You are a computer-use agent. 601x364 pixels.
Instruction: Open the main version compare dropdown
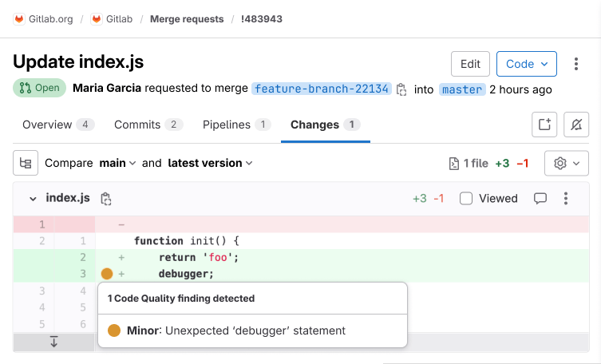click(117, 163)
